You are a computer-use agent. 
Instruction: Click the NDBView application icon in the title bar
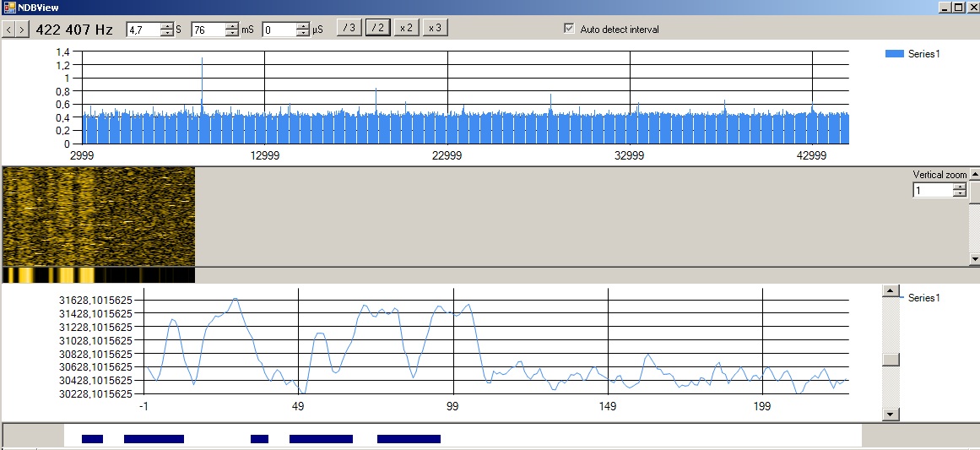tap(9, 8)
